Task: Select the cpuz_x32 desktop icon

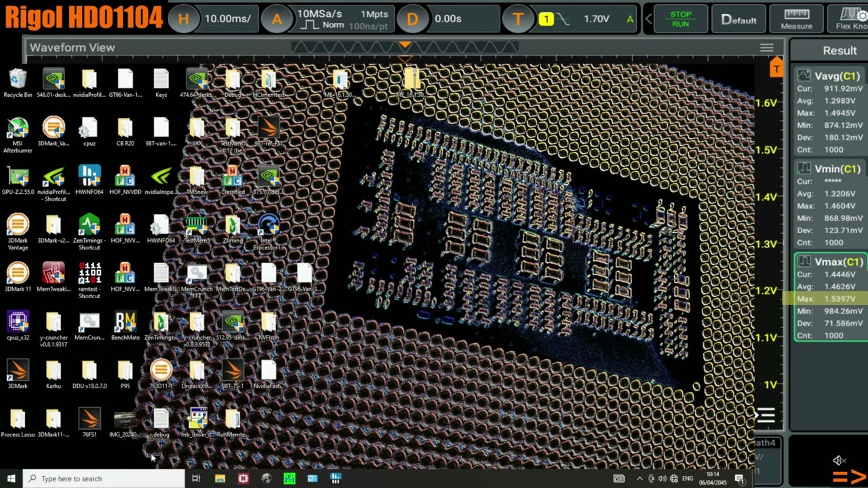Action: tap(18, 325)
